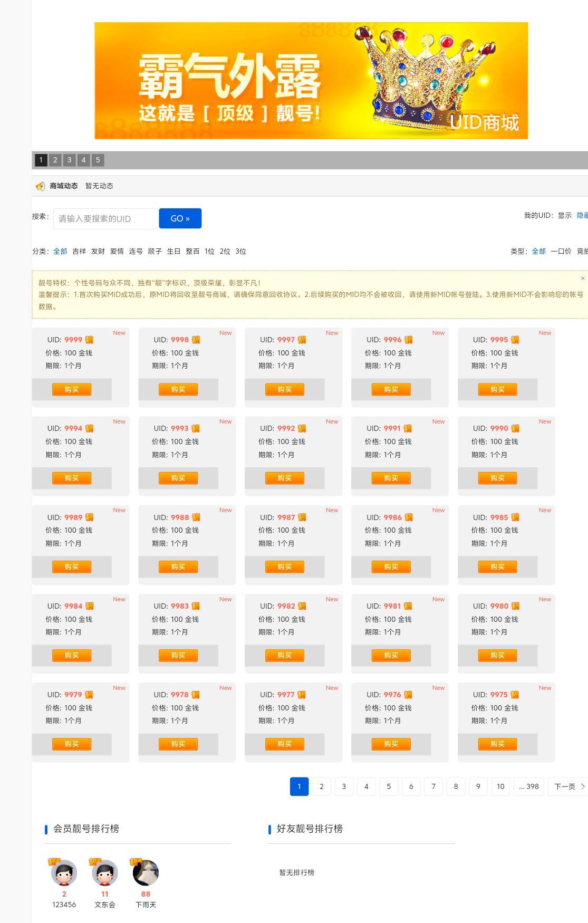588x923 pixels.
Task: Click the 霸气外露 crown banner image
Action: (x=311, y=81)
